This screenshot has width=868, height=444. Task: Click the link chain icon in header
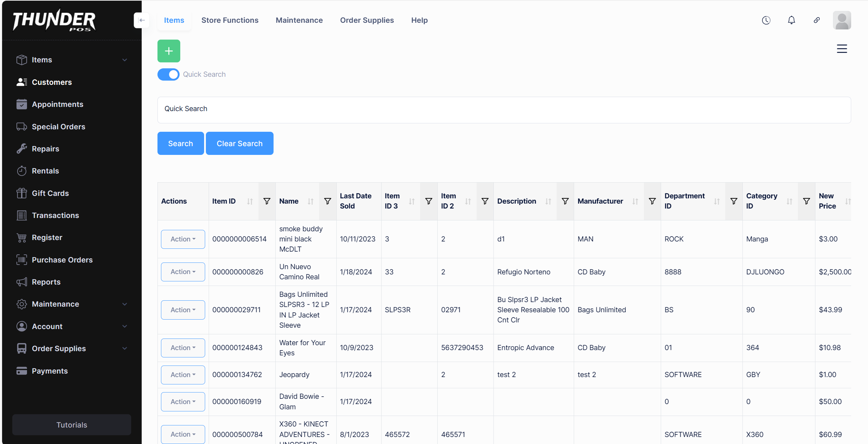(816, 20)
